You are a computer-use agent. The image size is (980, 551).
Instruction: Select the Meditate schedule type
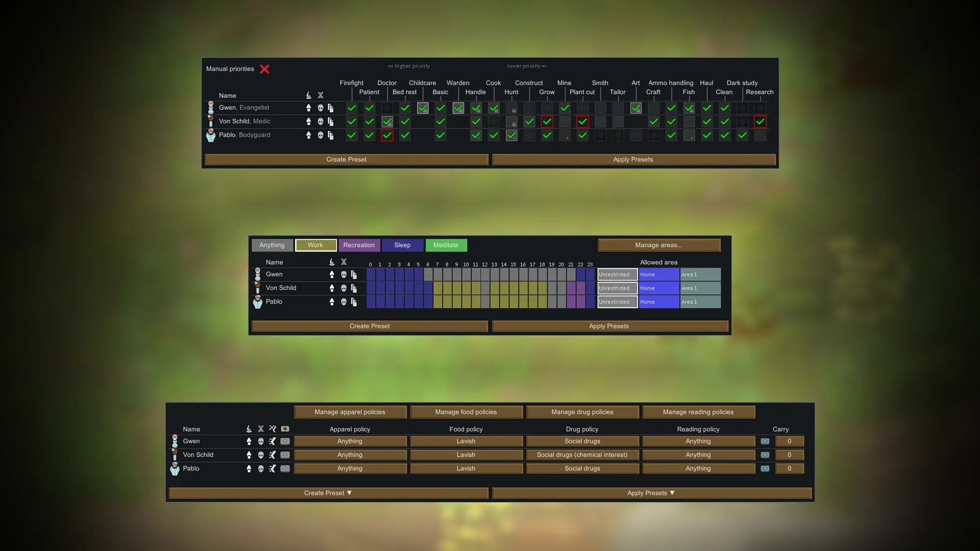point(446,245)
